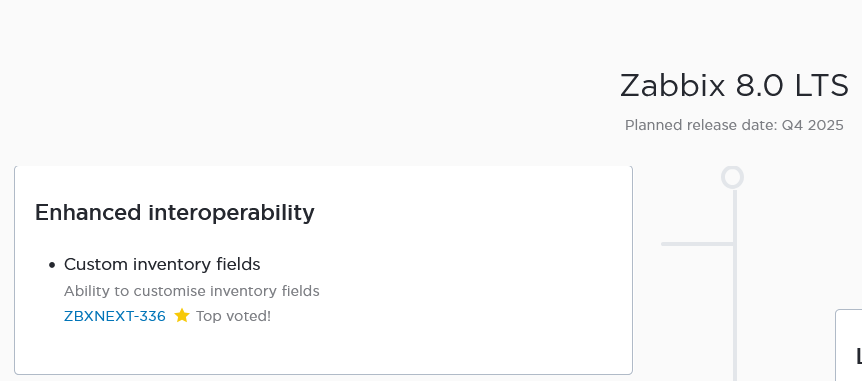
Task: Click the yellow star icon
Action: [x=182, y=316]
